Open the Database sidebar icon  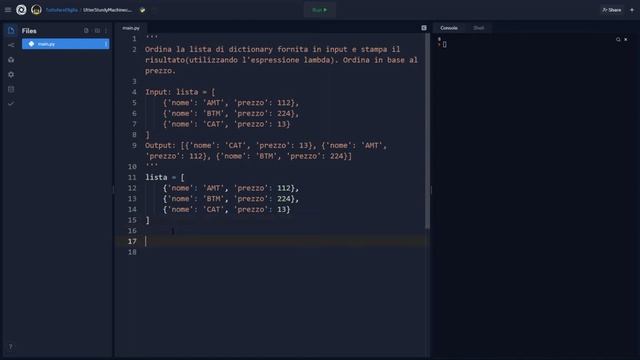coord(11,89)
